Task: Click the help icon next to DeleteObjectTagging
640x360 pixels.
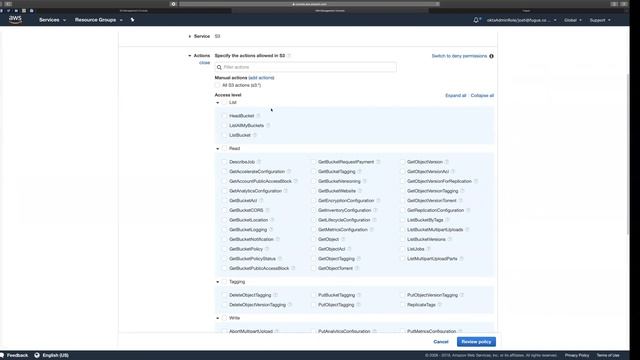Action: [x=275, y=295]
